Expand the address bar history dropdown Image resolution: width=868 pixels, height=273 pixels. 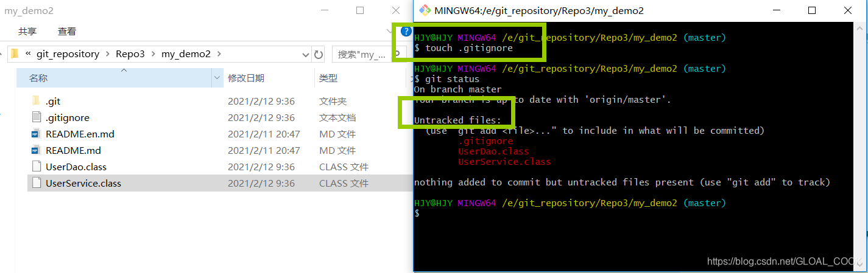pos(306,54)
